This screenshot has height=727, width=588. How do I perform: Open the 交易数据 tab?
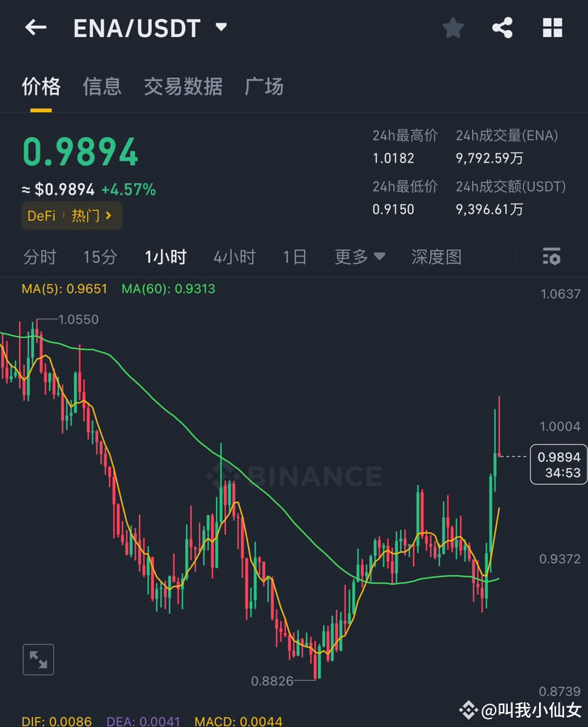pos(183,87)
